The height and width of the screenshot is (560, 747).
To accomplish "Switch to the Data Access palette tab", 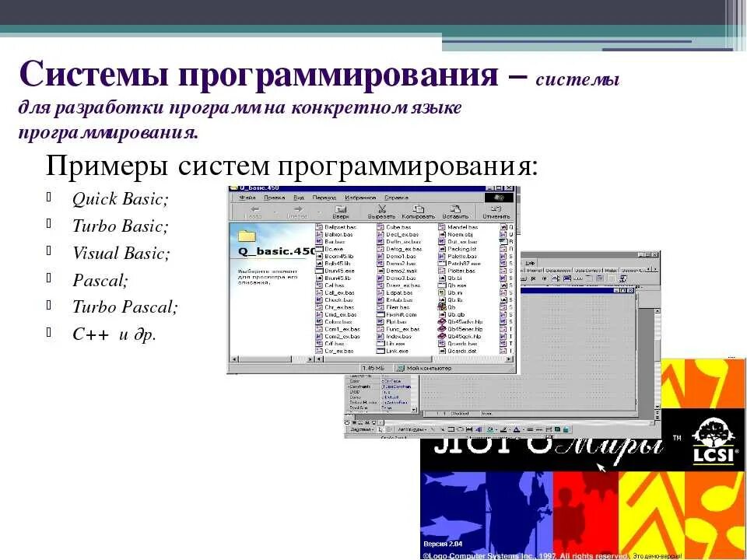I will tap(558, 271).
